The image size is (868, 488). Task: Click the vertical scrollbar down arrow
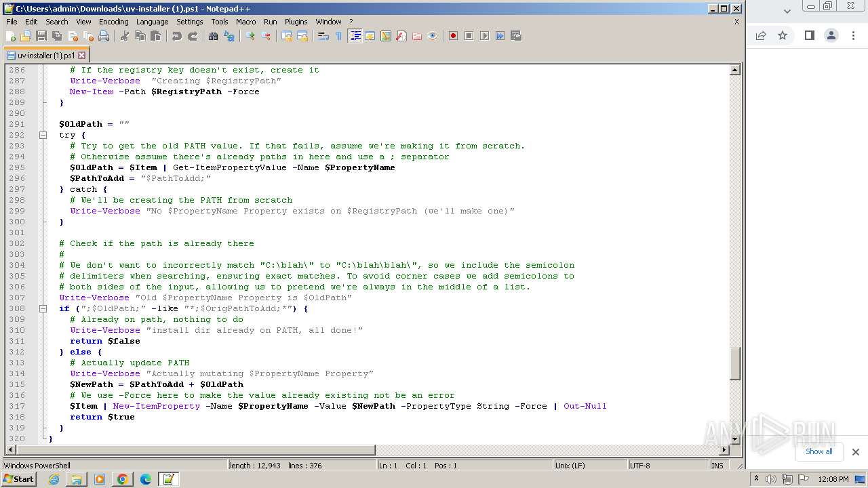point(735,439)
